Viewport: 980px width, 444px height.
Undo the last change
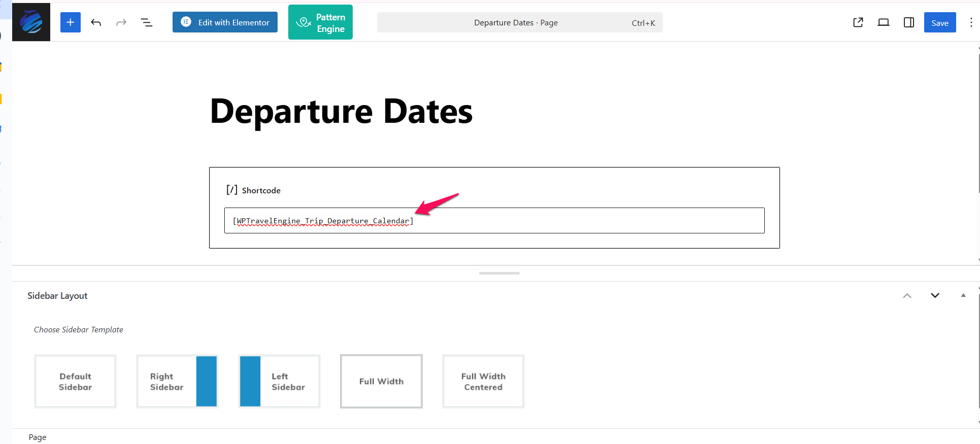pos(96,22)
